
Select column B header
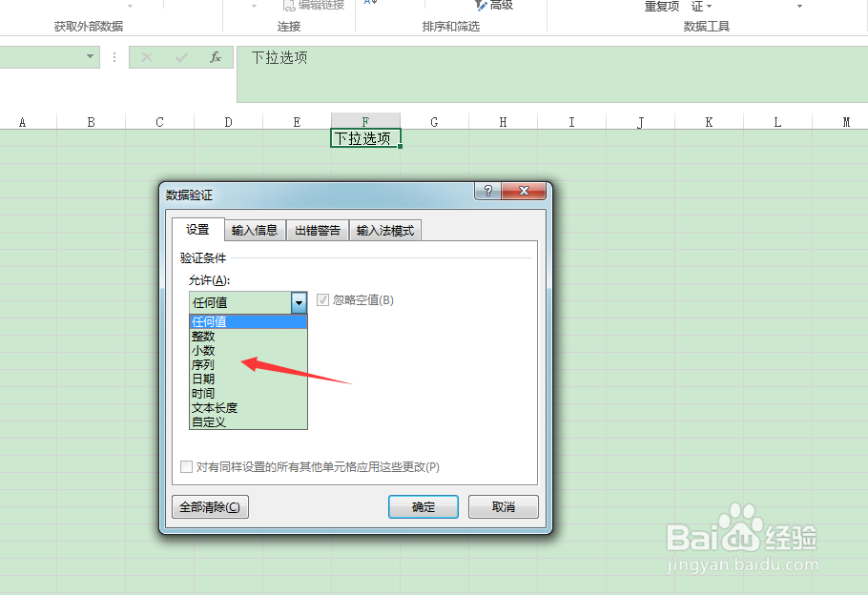tap(92, 122)
